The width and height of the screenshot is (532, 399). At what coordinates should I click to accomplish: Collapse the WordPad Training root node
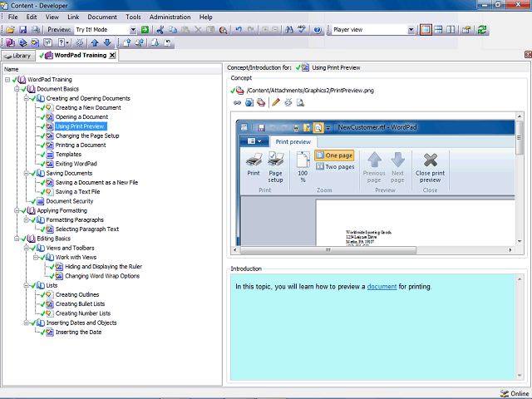7,80
